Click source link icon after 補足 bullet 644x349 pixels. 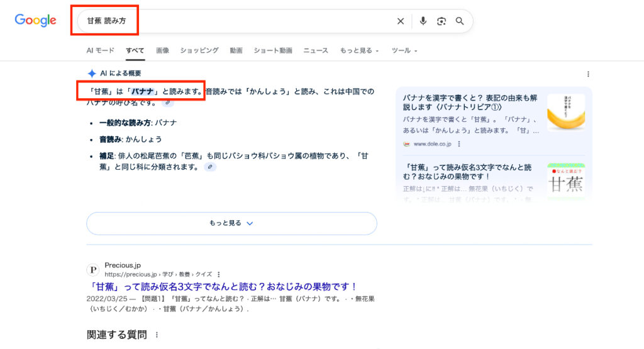coord(210,167)
